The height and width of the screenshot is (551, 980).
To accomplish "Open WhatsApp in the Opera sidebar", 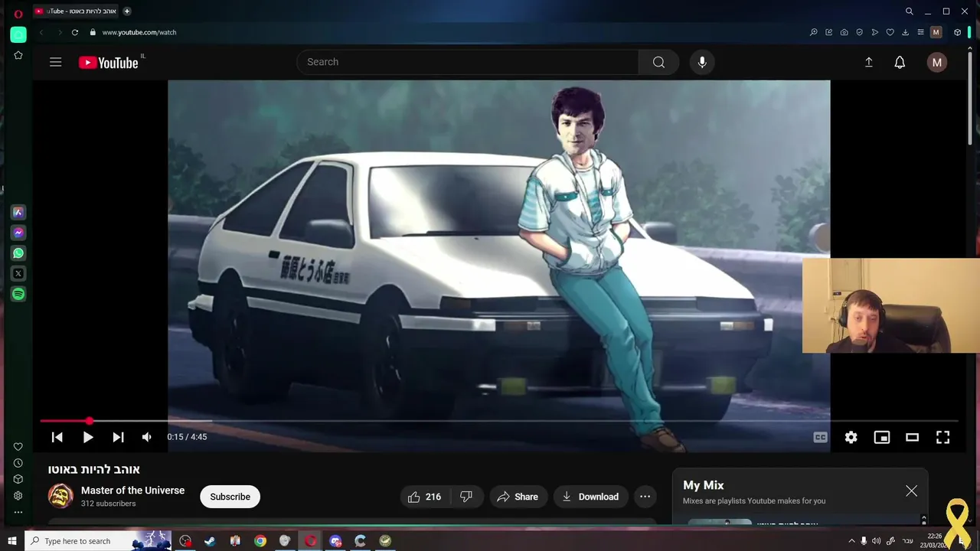I will [18, 253].
